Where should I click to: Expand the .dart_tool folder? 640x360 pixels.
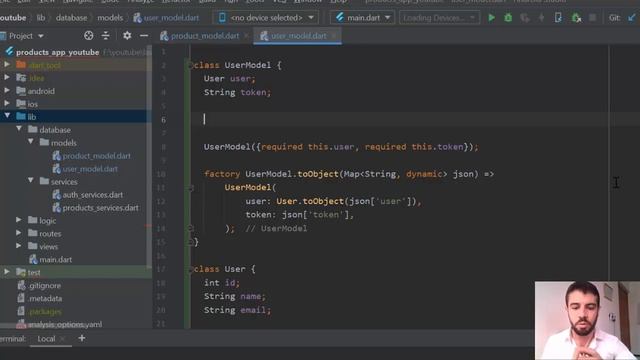pos(7,64)
